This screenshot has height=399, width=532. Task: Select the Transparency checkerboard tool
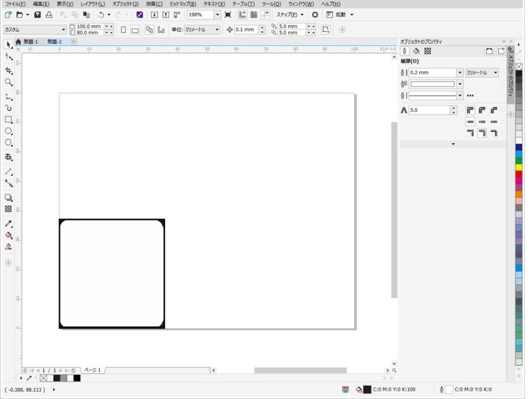(x=9, y=209)
